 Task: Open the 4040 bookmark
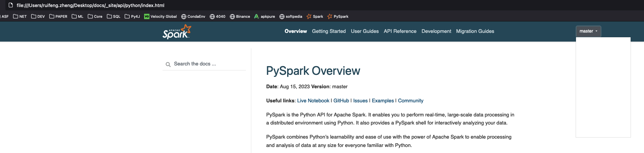pyautogui.click(x=217, y=16)
